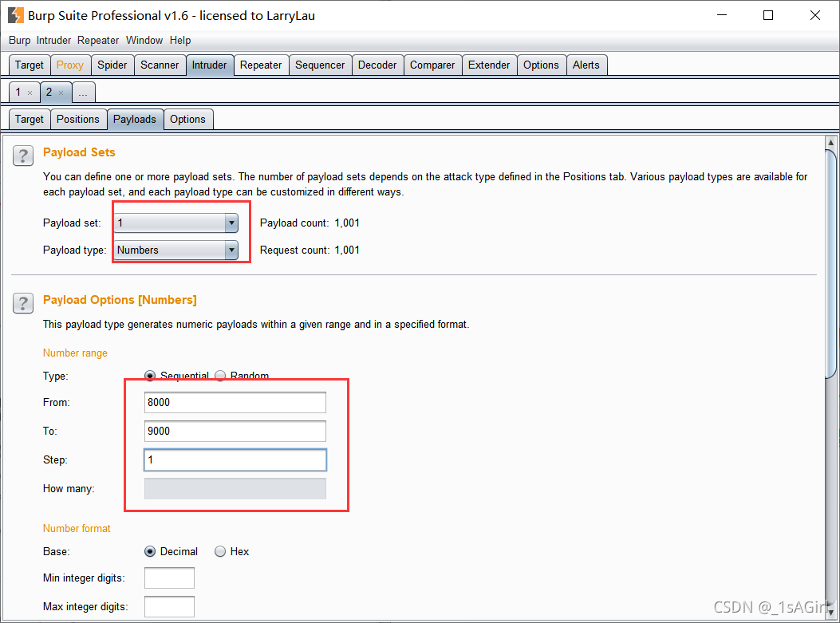
Task: Click the Number format heading
Action: [77, 528]
